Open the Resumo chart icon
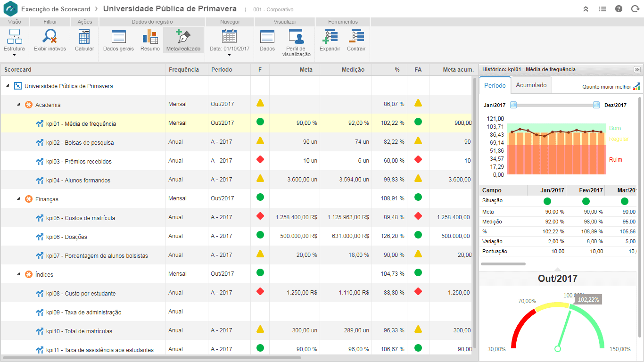 coord(150,40)
